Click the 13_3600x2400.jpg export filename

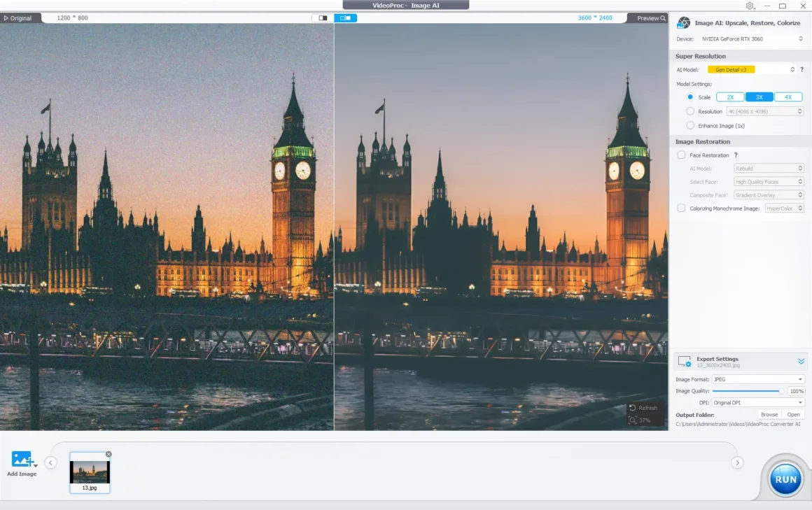tap(718, 366)
